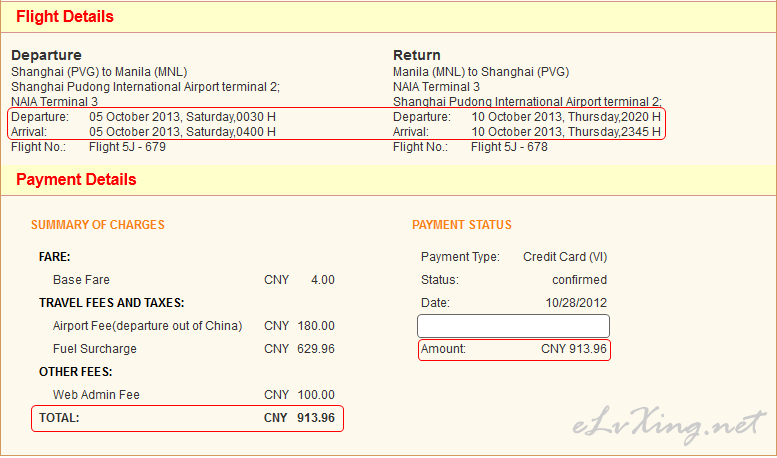Click the eLvXing.net watermark
The height and width of the screenshot is (458, 777).
click(x=669, y=426)
